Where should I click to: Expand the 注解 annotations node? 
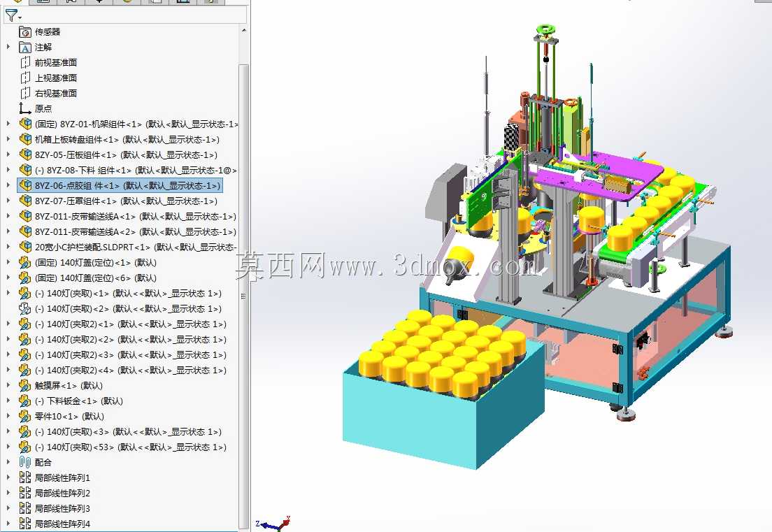coord(8,48)
